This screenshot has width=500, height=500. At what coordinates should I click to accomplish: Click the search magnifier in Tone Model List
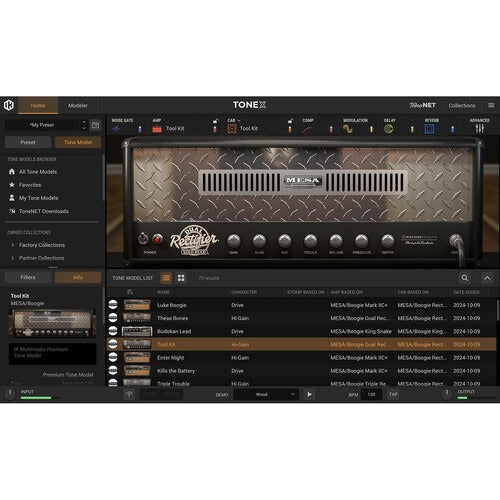[464, 278]
